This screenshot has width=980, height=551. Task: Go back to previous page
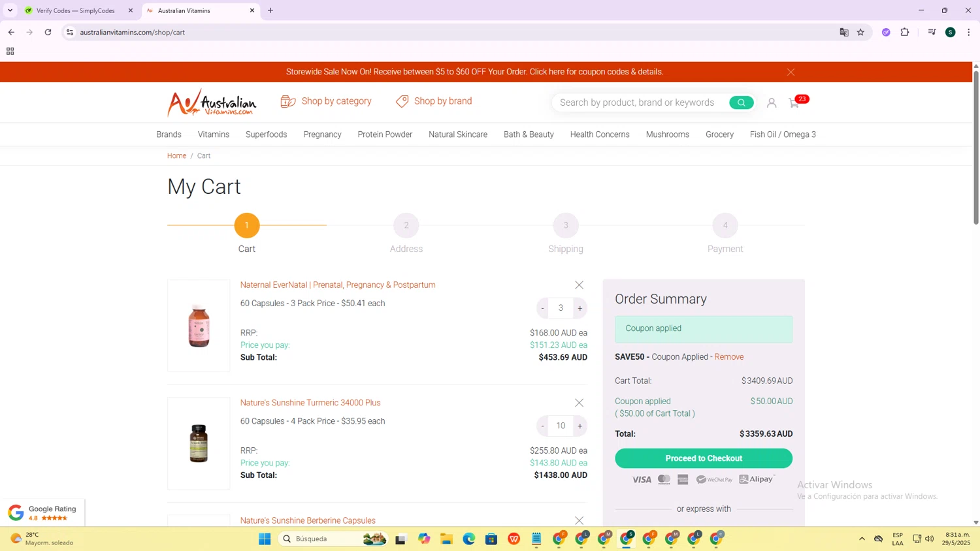click(11, 32)
